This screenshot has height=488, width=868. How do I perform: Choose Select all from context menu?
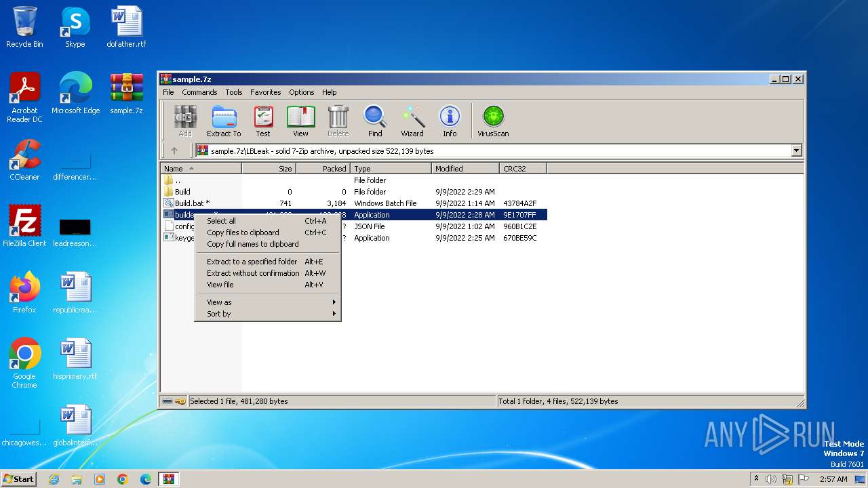[268, 221]
